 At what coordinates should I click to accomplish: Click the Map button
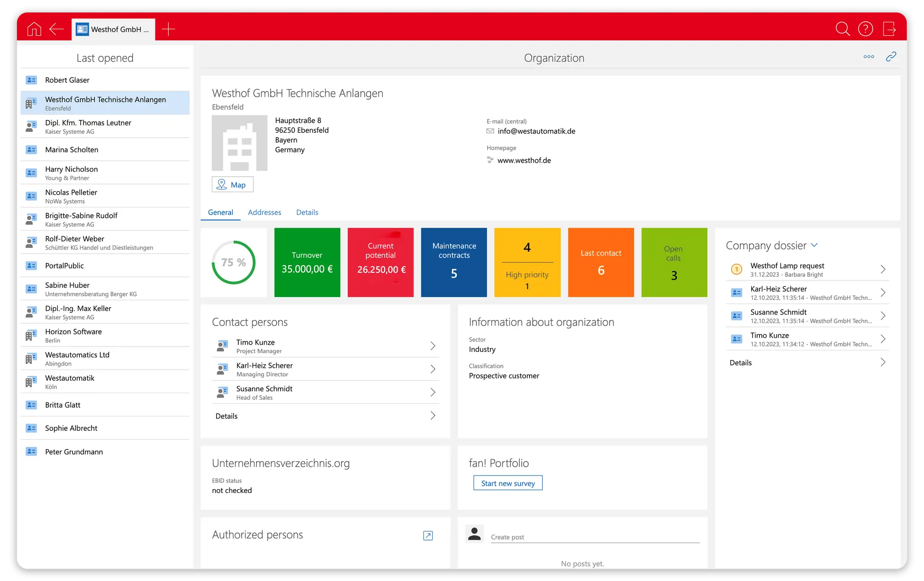click(x=232, y=185)
